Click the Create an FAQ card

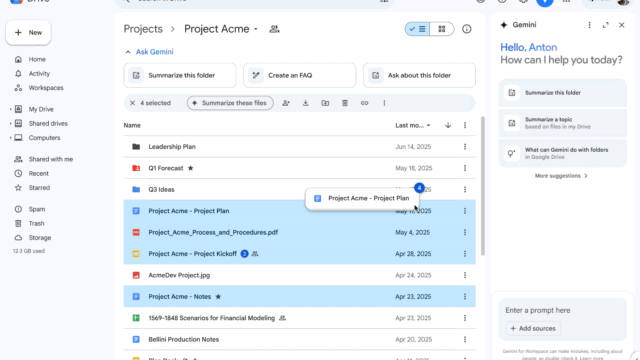pyautogui.click(x=300, y=76)
